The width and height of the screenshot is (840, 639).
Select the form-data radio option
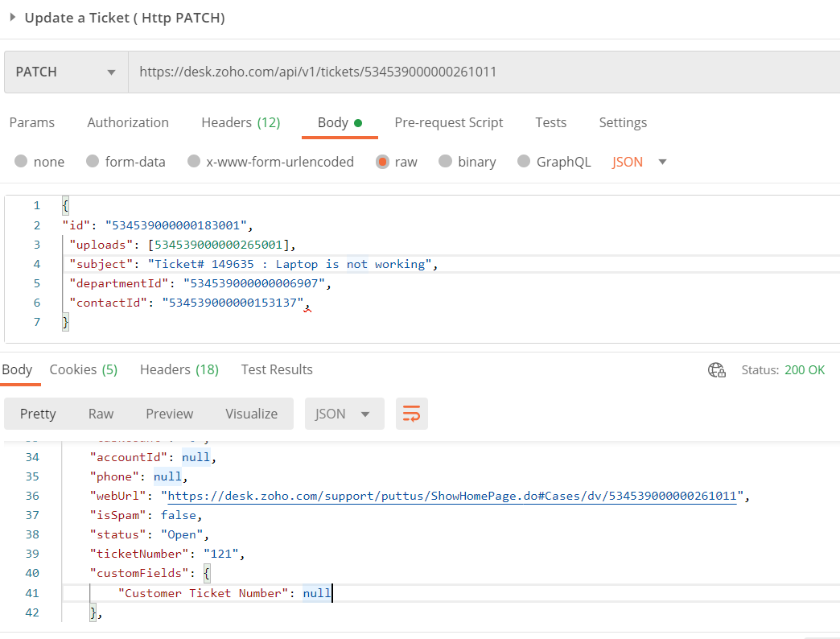tap(93, 162)
